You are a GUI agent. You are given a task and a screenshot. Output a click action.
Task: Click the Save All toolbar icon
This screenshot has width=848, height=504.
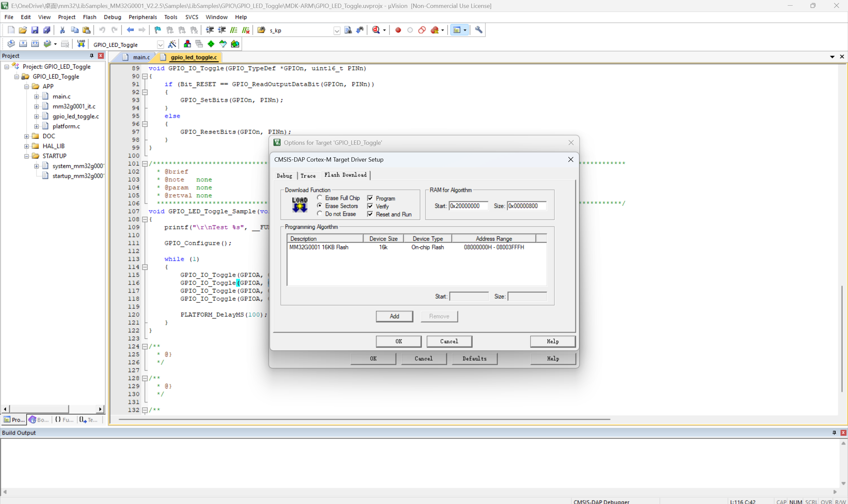47,30
